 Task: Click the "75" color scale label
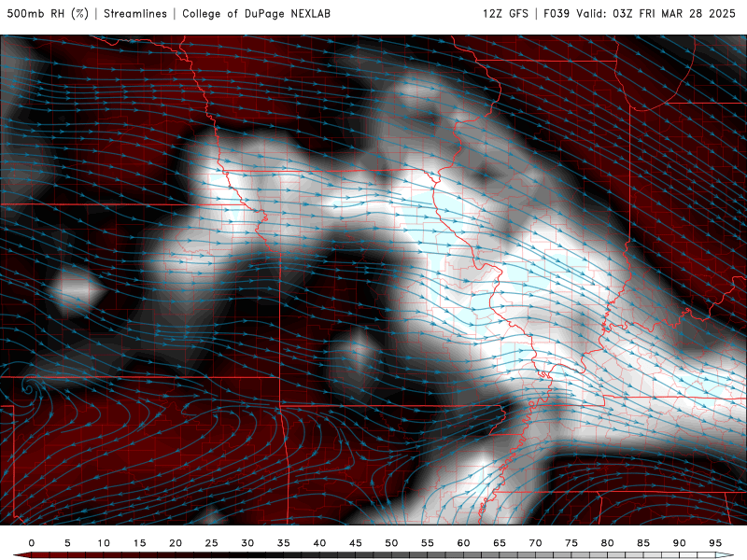571,543
